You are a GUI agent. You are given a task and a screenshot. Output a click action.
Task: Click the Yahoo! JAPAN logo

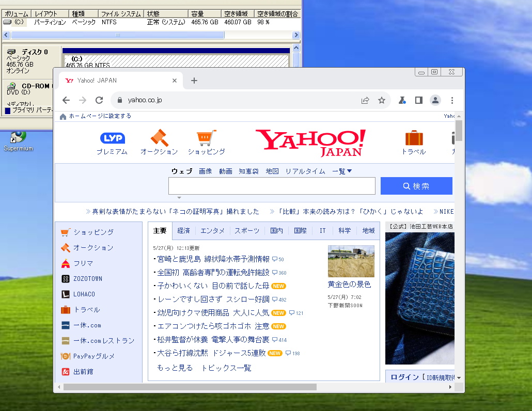click(x=310, y=143)
